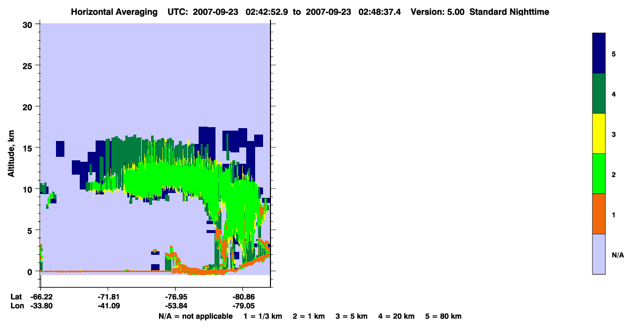Click the latitude value -76.95
The image size is (644, 330).
click(175, 297)
